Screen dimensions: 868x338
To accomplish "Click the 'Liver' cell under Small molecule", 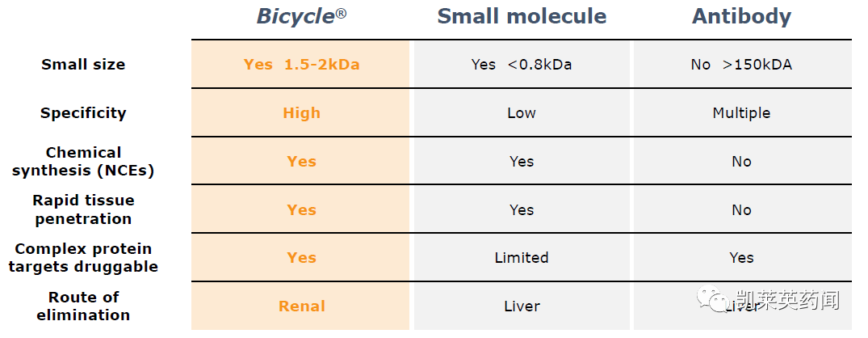I will click(522, 306).
